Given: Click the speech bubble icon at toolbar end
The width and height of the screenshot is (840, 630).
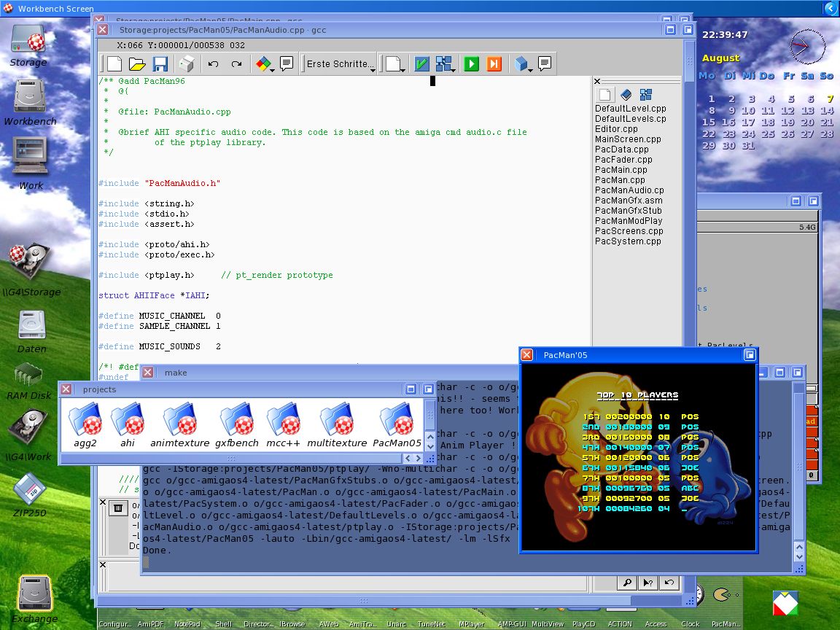Looking at the screenshot, I should (x=545, y=63).
